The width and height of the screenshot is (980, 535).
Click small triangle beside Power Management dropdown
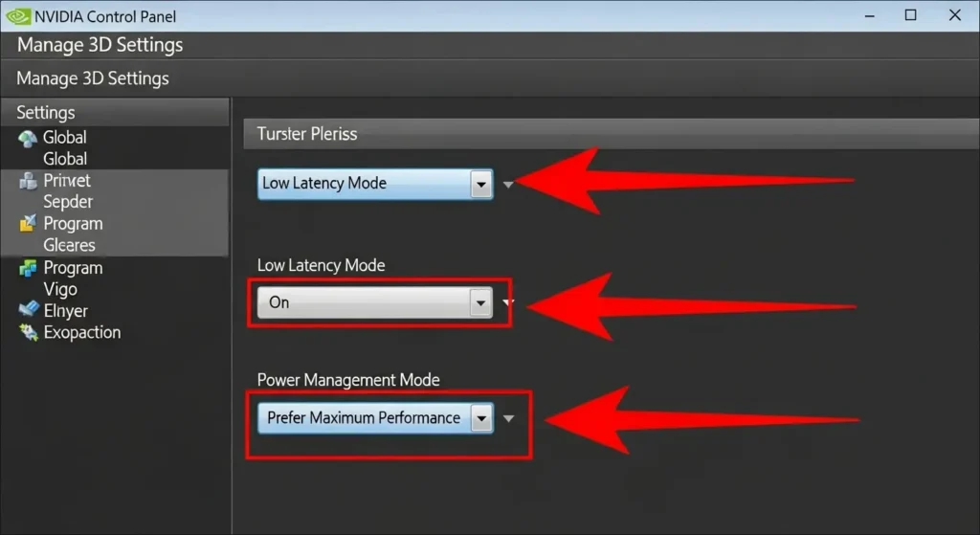coord(509,419)
